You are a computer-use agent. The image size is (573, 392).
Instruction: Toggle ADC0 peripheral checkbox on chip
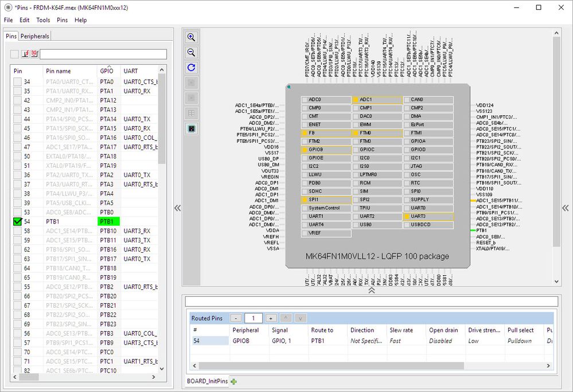(x=305, y=100)
